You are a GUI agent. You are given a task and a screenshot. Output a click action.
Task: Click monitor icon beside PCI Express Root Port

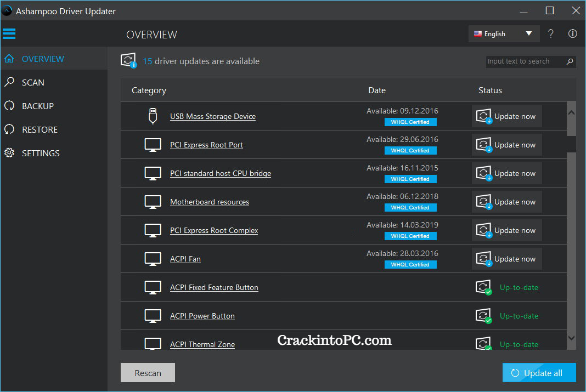tap(153, 145)
